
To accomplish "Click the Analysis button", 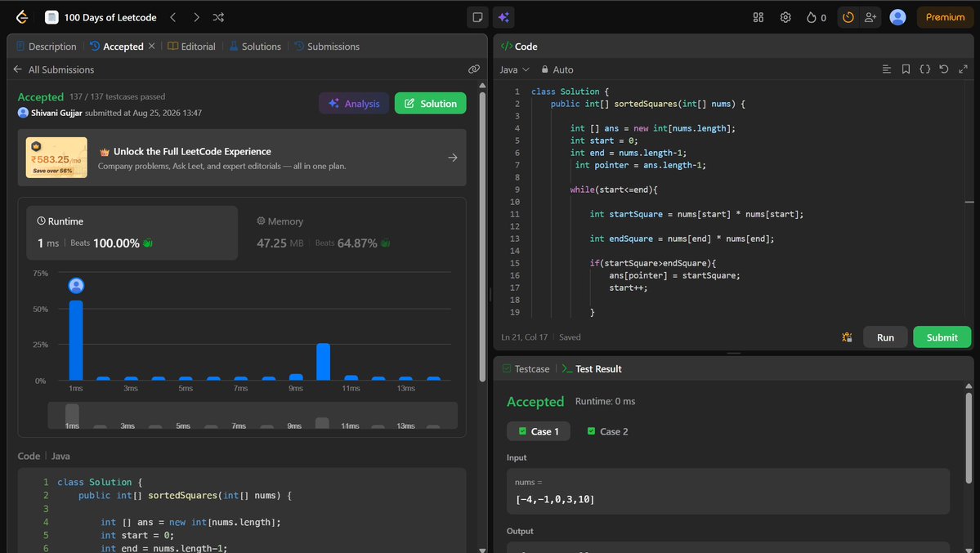I will [x=354, y=103].
